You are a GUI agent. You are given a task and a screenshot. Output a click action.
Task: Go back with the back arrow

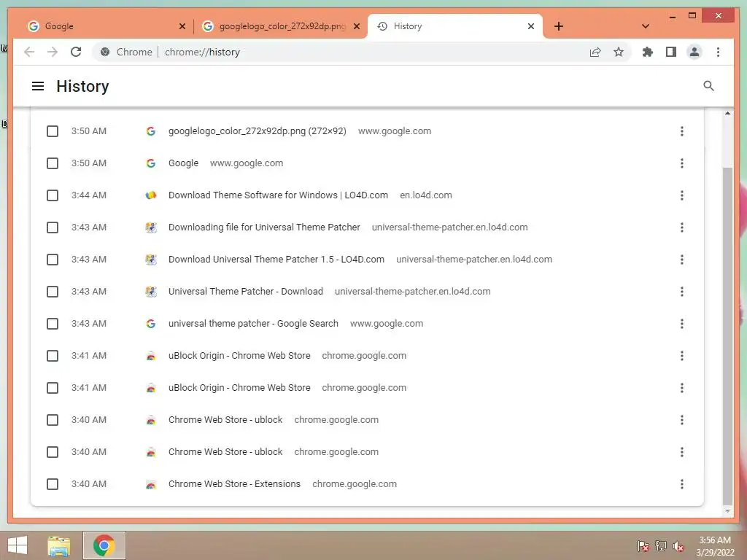29,52
